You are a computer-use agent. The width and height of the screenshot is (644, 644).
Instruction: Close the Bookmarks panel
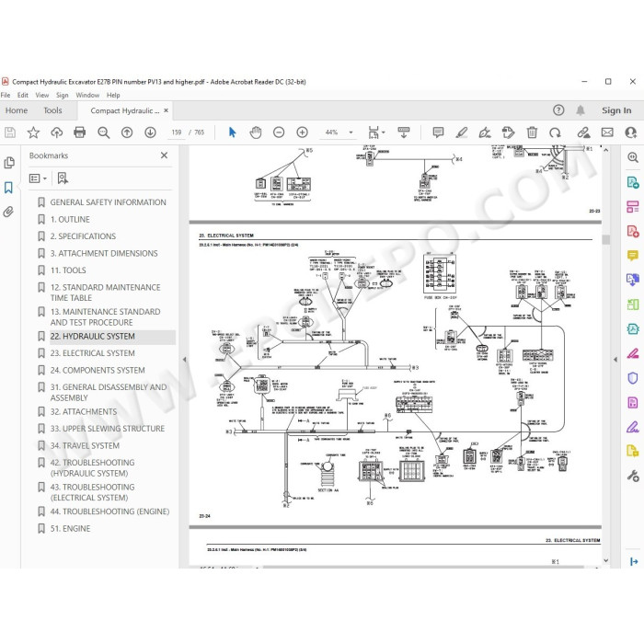165,155
